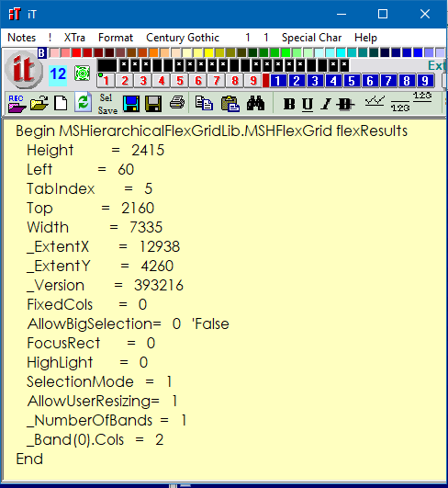
Task: Pick the cyan color swatch
Action: pos(341,52)
